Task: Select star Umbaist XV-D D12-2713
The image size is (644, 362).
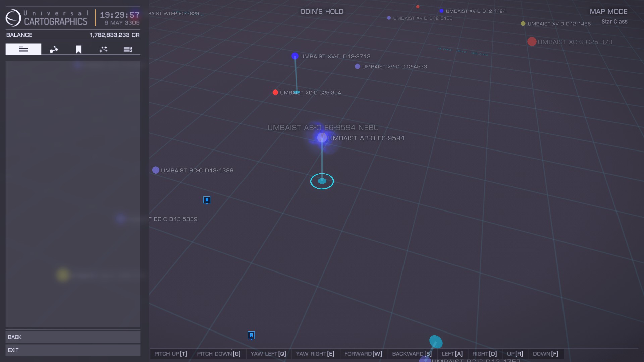Action: pyautogui.click(x=295, y=56)
